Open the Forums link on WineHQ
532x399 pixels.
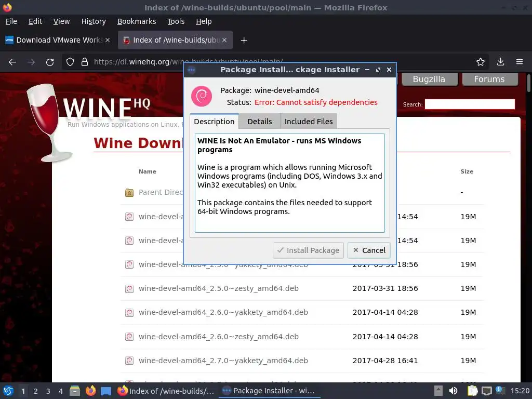489,79
